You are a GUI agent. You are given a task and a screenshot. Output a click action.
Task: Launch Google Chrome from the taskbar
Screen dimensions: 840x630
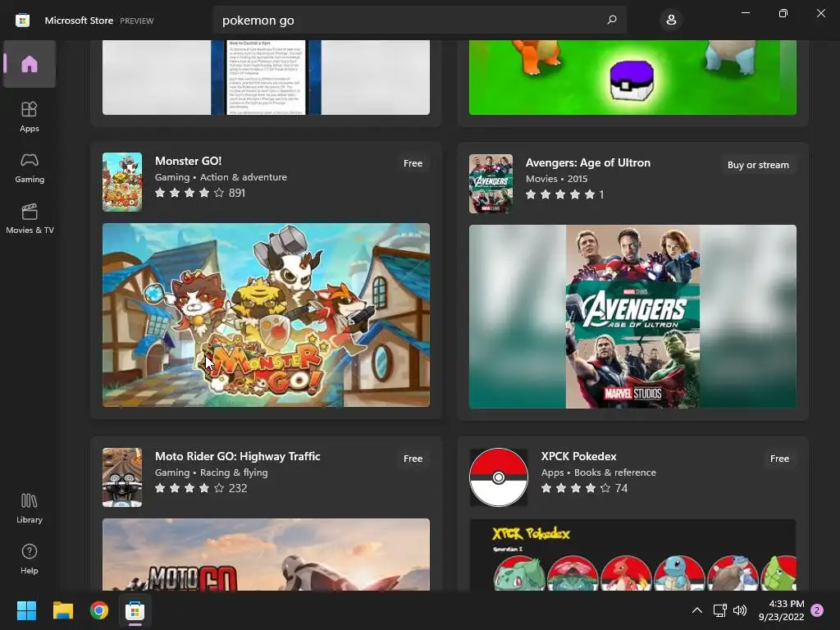click(99, 610)
